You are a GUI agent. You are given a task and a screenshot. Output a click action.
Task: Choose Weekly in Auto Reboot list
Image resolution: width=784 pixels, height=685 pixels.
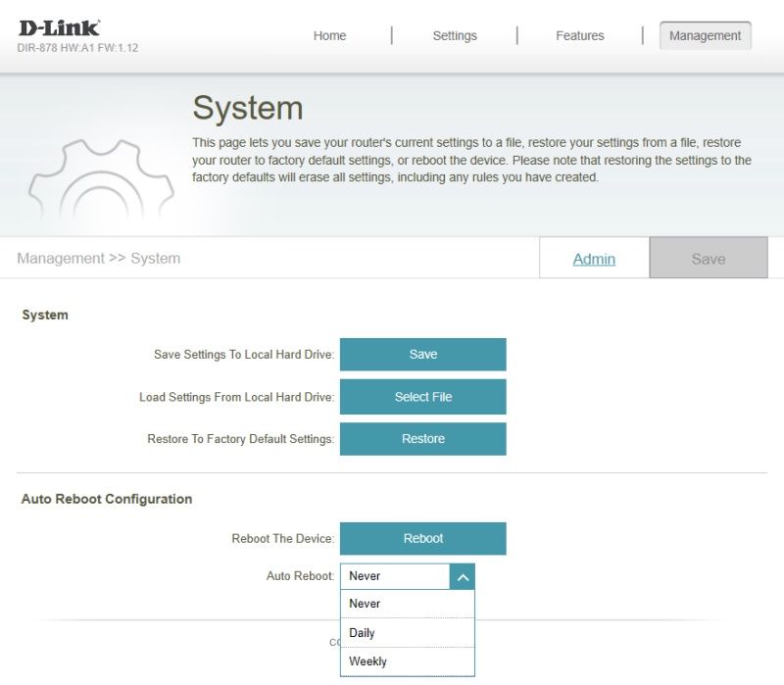[408, 661]
